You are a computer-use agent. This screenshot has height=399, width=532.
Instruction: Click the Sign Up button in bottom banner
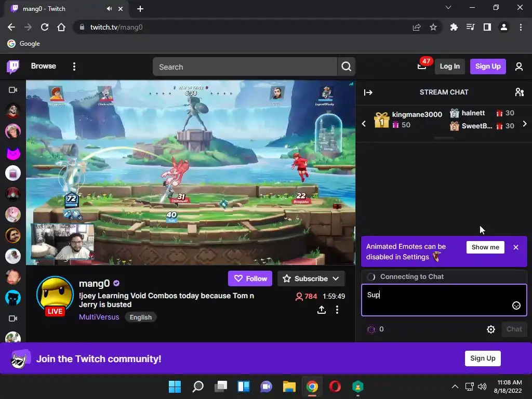483,358
